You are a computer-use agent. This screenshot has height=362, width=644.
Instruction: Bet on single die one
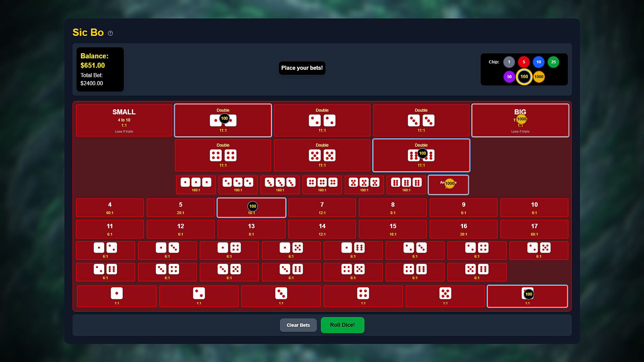click(117, 296)
